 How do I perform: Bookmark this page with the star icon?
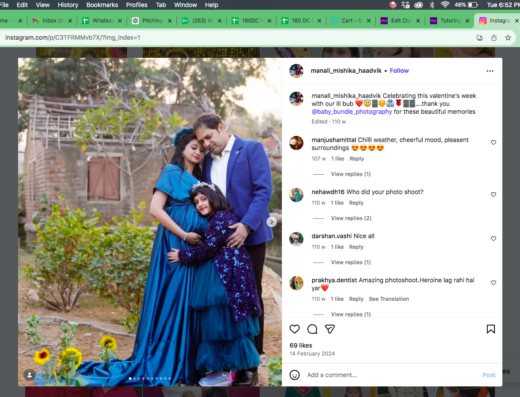tap(508, 38)
